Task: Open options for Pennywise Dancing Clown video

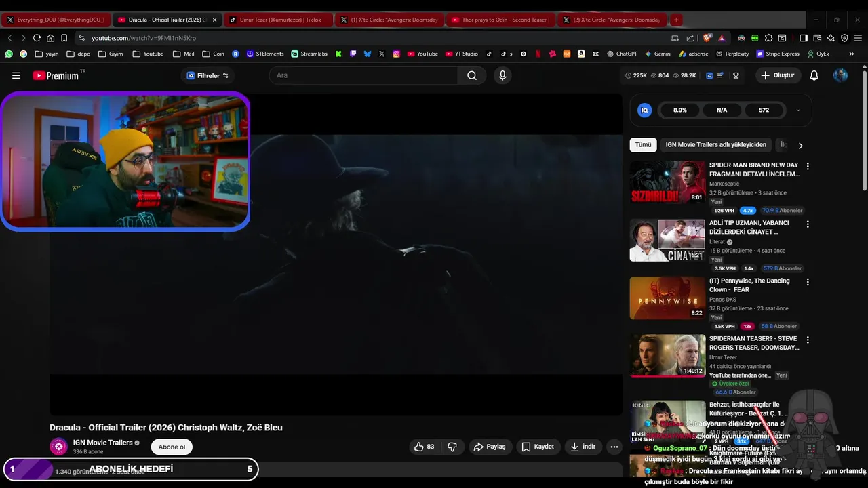Action: (807, 281)
